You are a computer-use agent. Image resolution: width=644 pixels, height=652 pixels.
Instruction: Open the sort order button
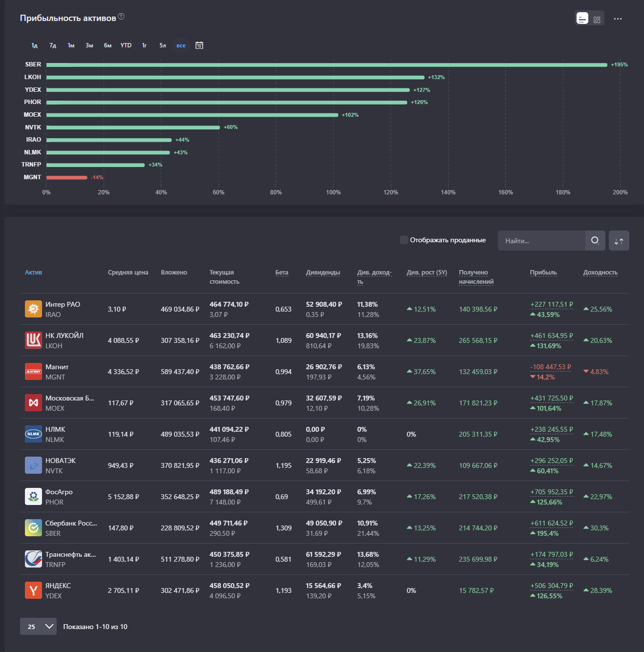tap(619, 240)
